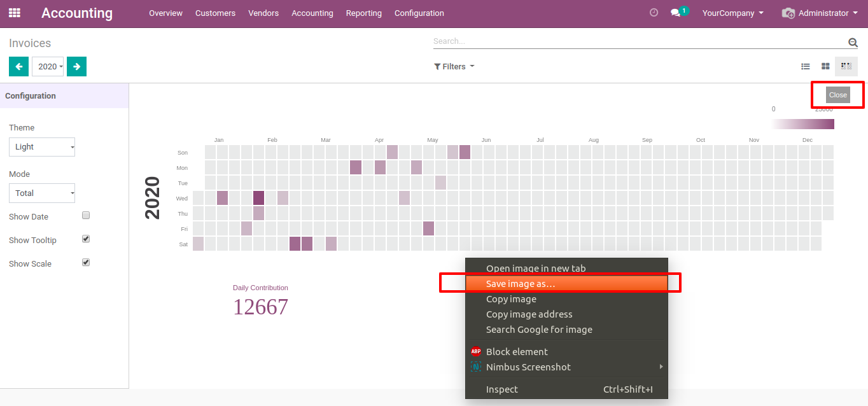
Task: Open the apps grid menu icon
Action: click(14, 13)
